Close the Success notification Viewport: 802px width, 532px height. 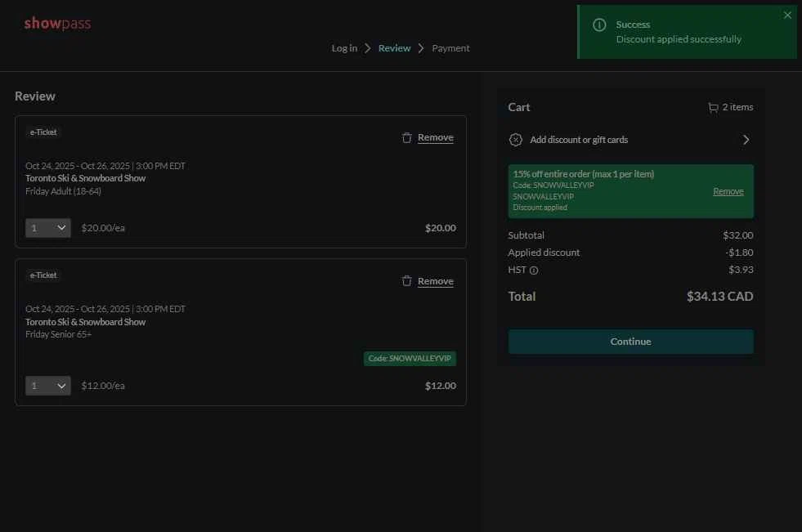click(x=787, y=16)
